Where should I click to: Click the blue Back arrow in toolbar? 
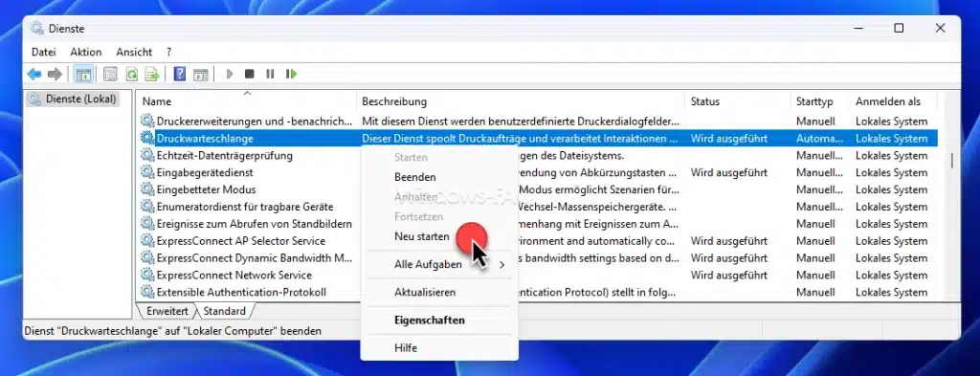[33, 75]
